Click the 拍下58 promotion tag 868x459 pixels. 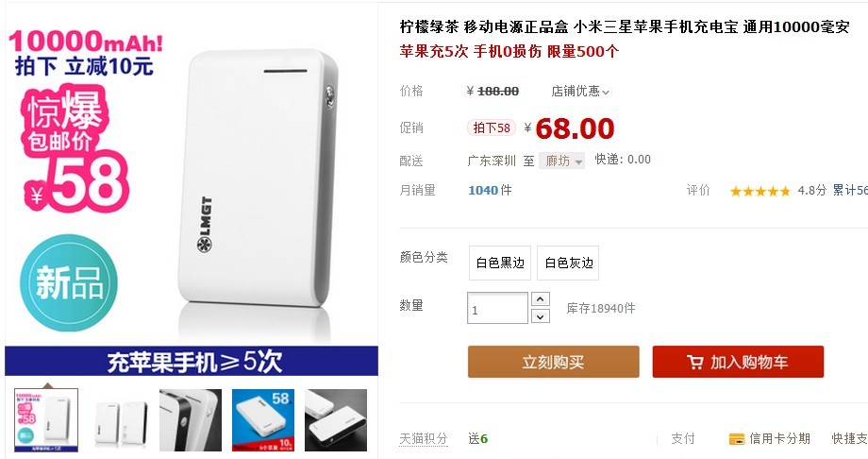coord(492,128)
